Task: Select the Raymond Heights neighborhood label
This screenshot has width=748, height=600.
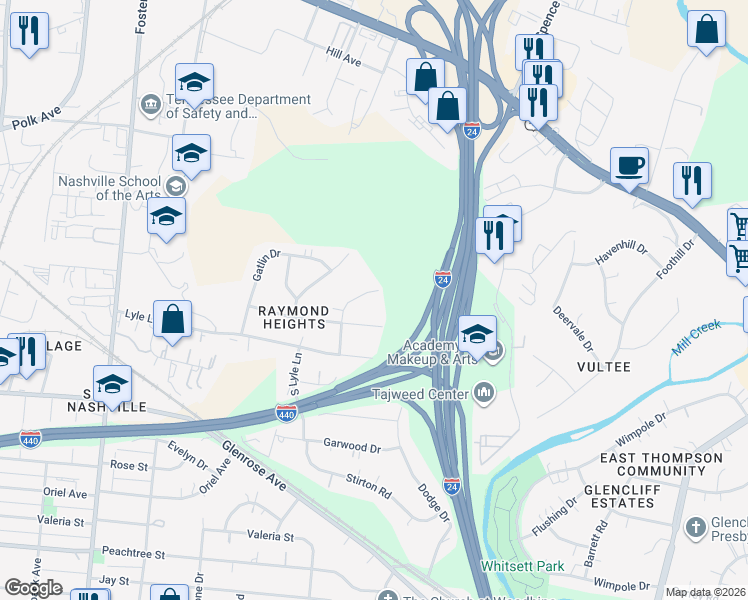Action: pyautogui.click(x=293, y=318)
